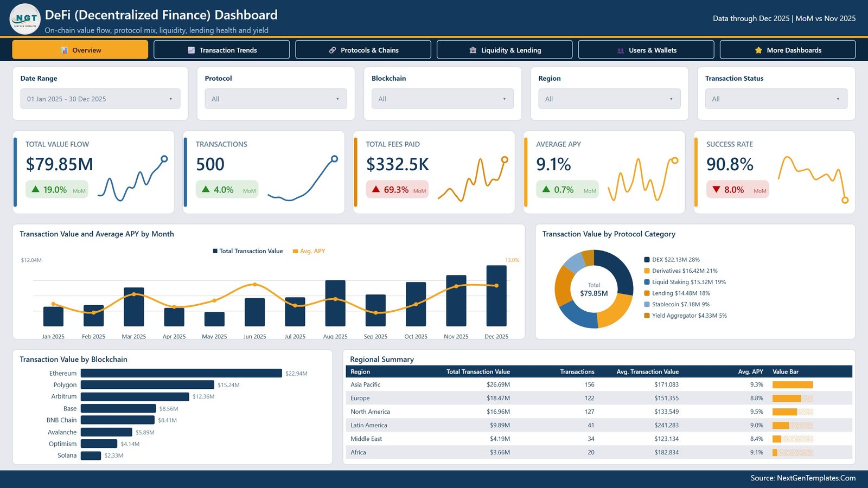Expand the Protocol filter dropdown
This screenshot has height=488, width=868.
276,99
